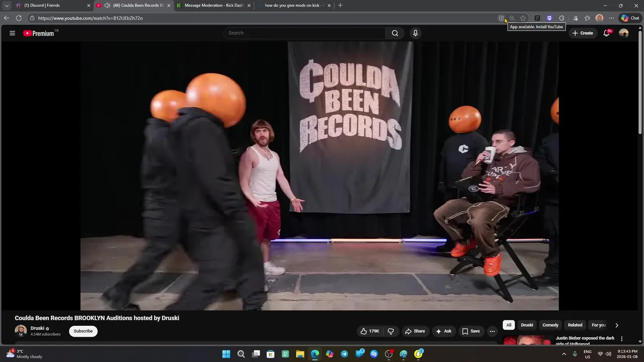Screen dimensions: 644x362
Task: Switch to the Coulda Been Records tab
Action: pyautogui.click(x=134, y=6)
